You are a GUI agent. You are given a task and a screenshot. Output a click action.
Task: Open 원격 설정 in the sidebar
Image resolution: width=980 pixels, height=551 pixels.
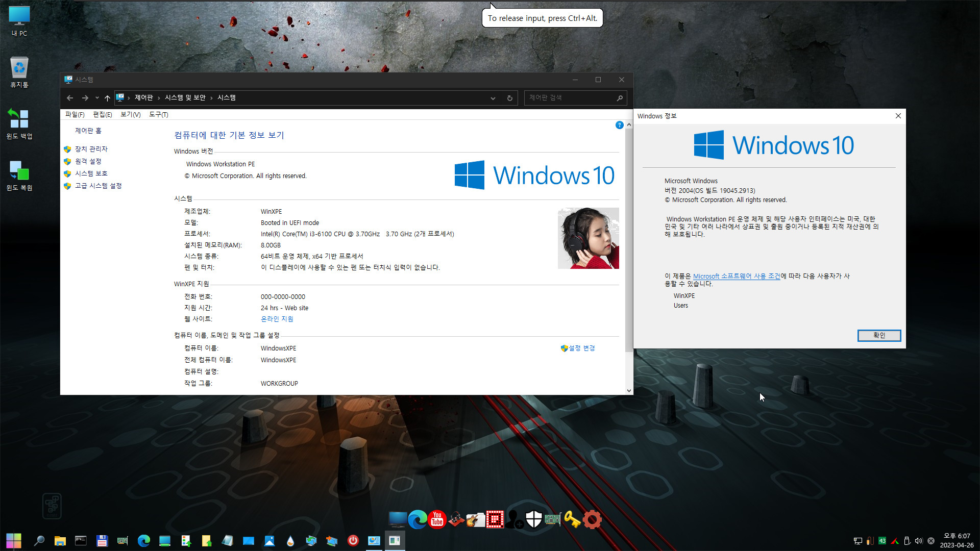pyautogui.click(x=88, y=161)
